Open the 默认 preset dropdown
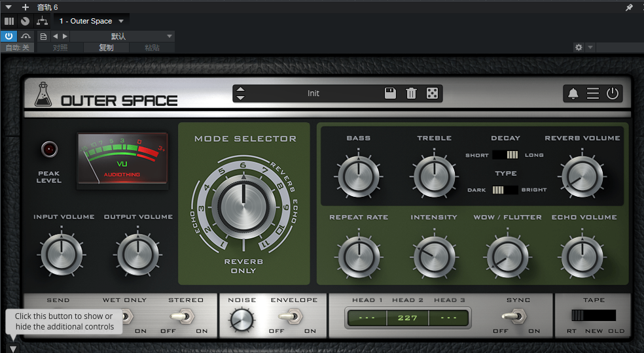Viewport: 644px width, 353px height. pyautogui.click(x=122, y=37)
